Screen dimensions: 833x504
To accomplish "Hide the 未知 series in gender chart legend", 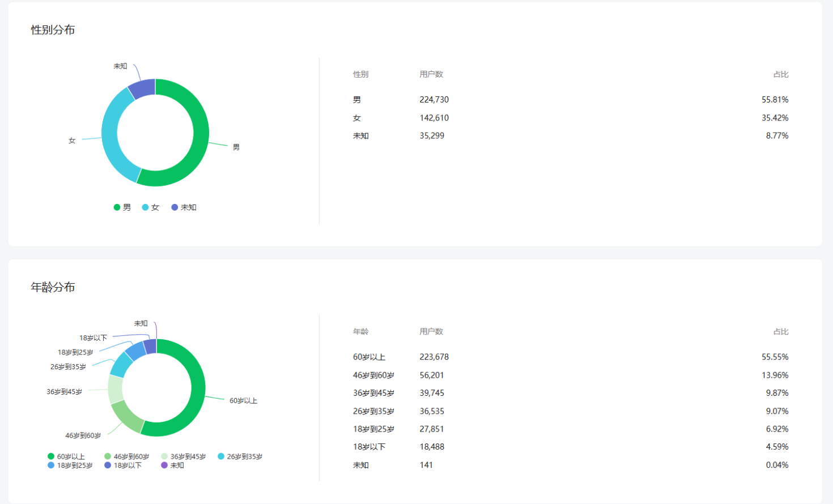I will pyautogui.click(x=184, y=207).
